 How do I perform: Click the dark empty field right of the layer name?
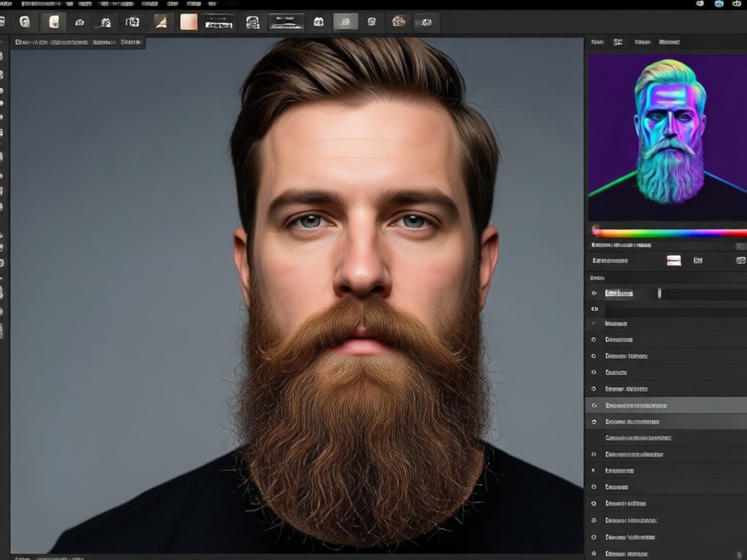[x=704, y=293]
